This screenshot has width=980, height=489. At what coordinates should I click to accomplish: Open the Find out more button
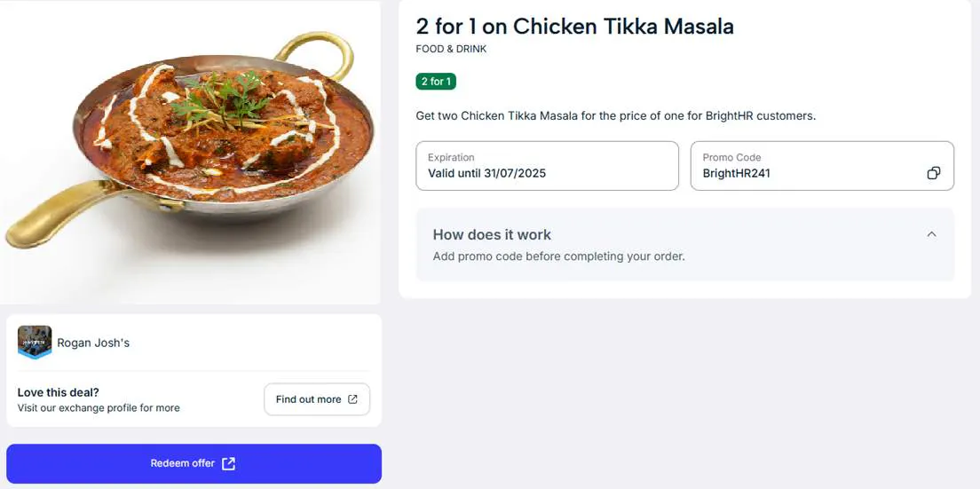[x=316, y=399]
